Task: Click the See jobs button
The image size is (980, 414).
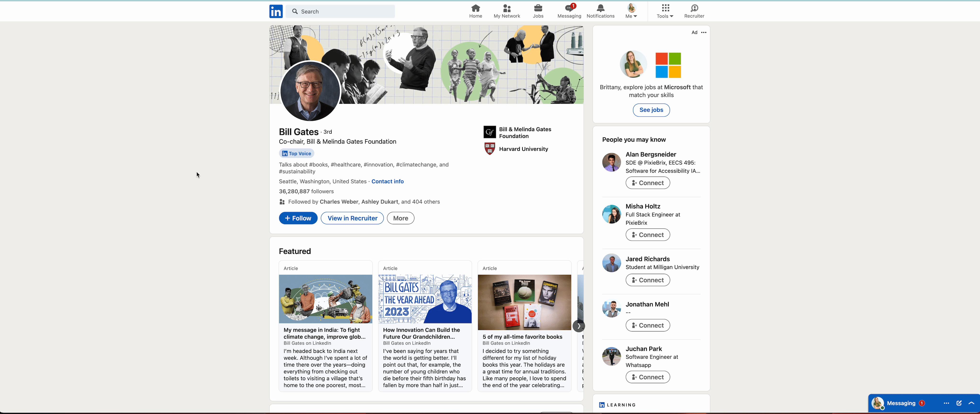Action: pyautogui.click(x=651, y=110)
